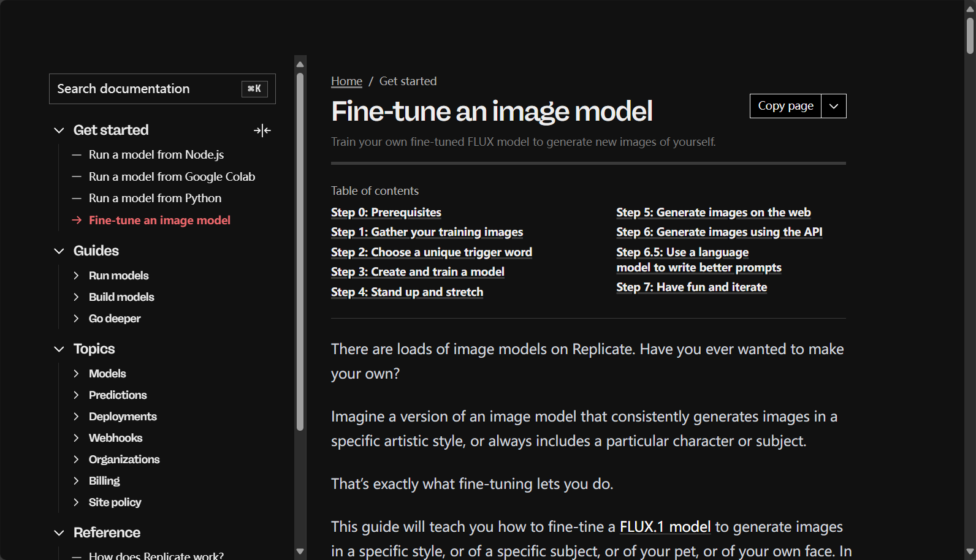Jump to Step 0: Prerequisites
Viewport: 976px width, 560px height.
click(386, 213)
